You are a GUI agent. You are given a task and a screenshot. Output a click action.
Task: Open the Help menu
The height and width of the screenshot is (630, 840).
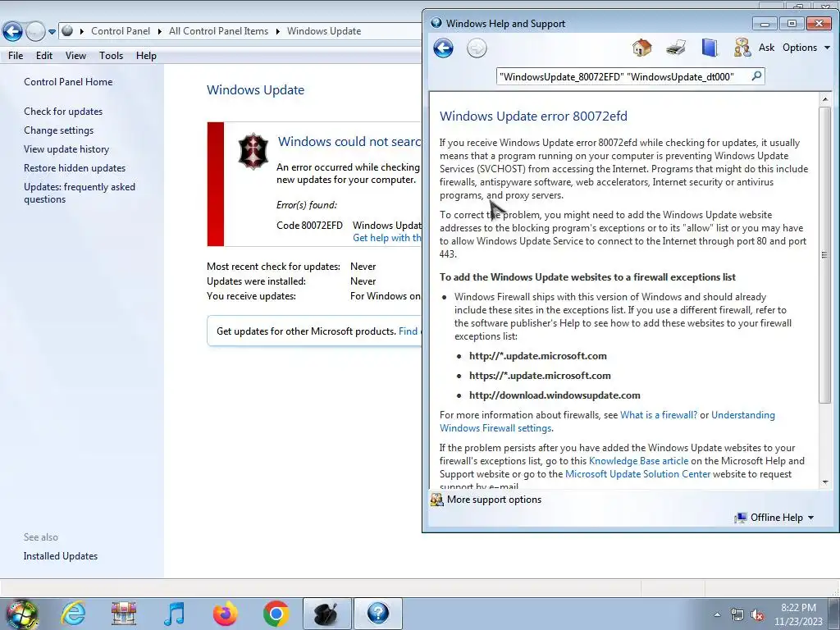pos(146,56)
